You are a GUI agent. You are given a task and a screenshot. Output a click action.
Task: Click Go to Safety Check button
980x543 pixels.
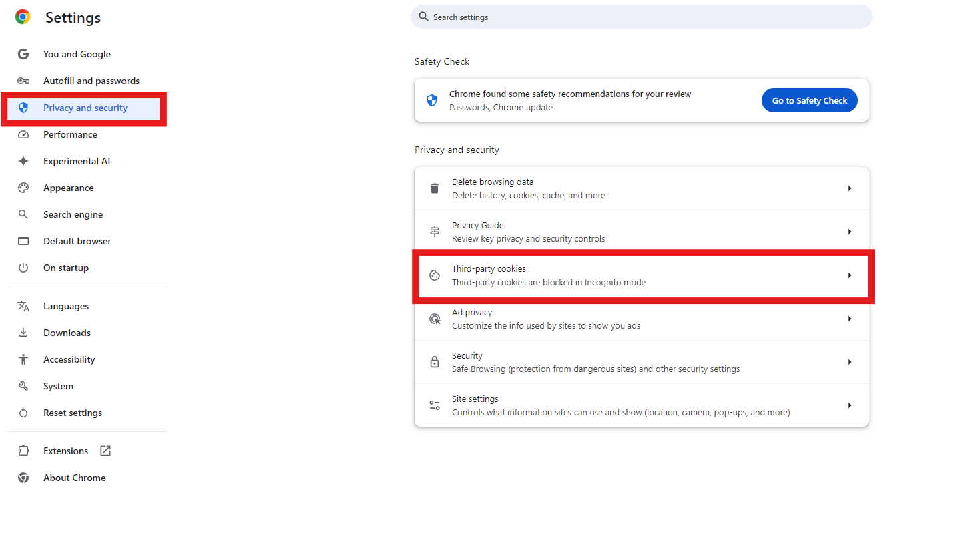coord(809,100)
